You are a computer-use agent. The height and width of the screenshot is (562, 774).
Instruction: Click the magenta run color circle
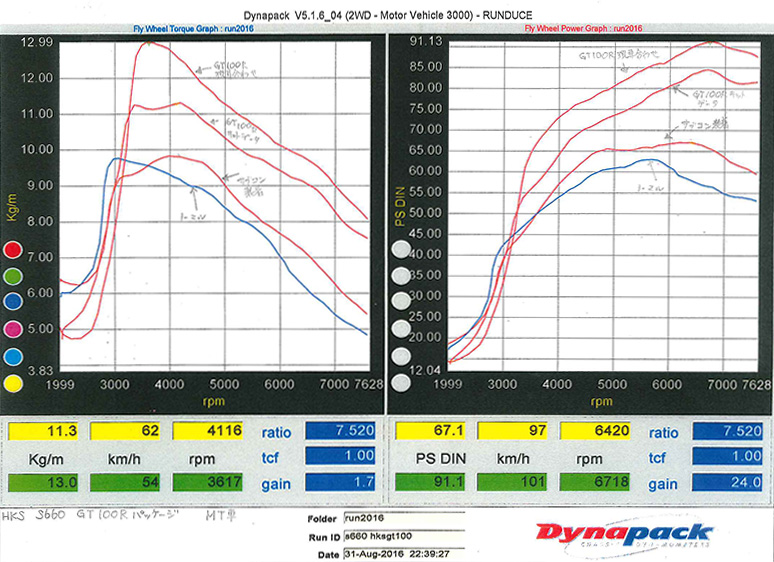click(x=13, y=328)
